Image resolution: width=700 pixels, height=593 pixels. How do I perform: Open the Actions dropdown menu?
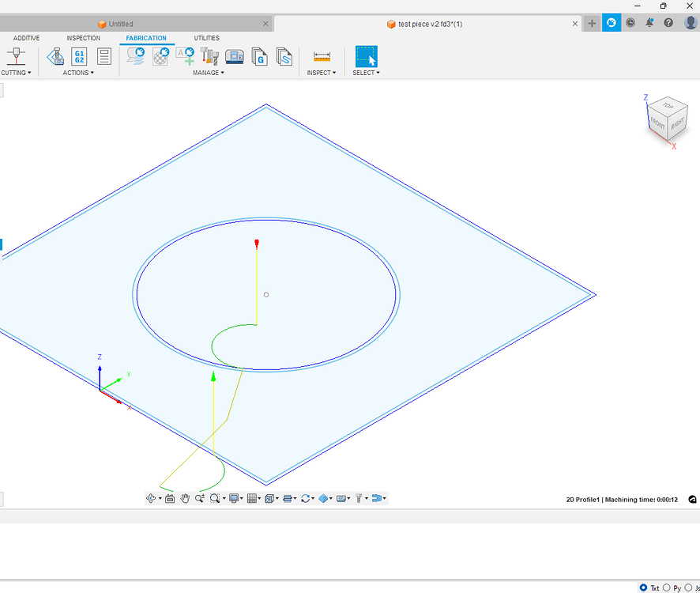point(77,73)
